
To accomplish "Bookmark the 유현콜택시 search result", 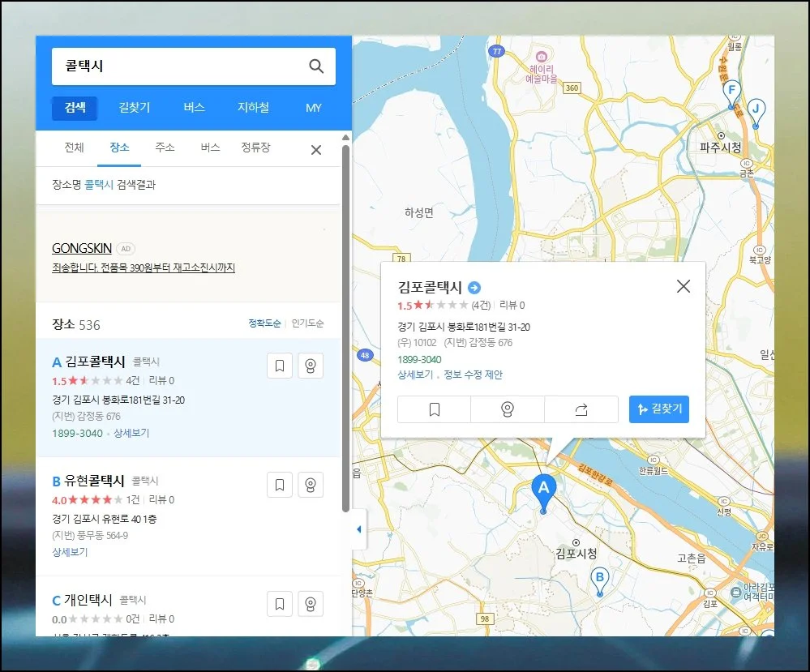I will (279, 485).
